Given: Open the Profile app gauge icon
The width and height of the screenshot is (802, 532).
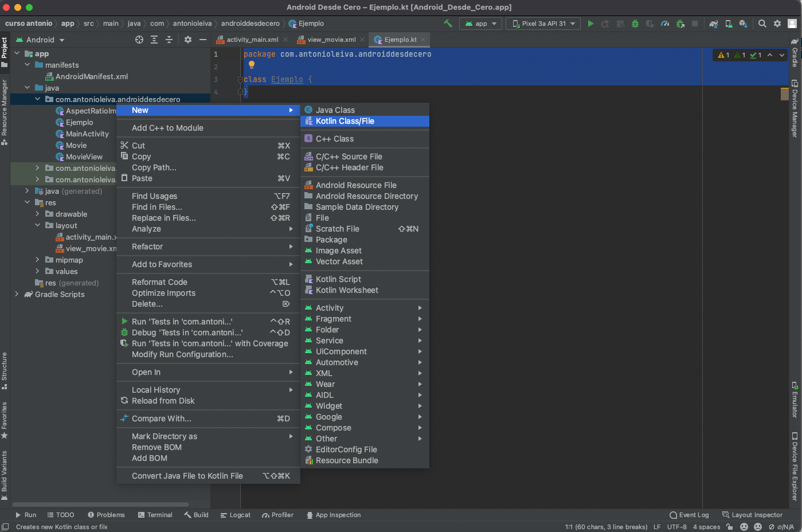Looking at the screenshot, I should [665, 24].
